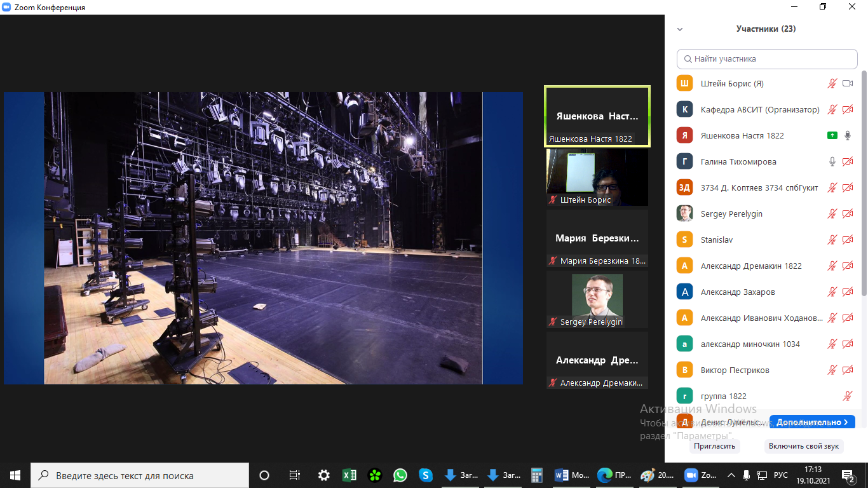The image size is (868, 488).
Task: Click the muted mic icon for Кафедра АВСИТ
Action: (x=832, y=109)
